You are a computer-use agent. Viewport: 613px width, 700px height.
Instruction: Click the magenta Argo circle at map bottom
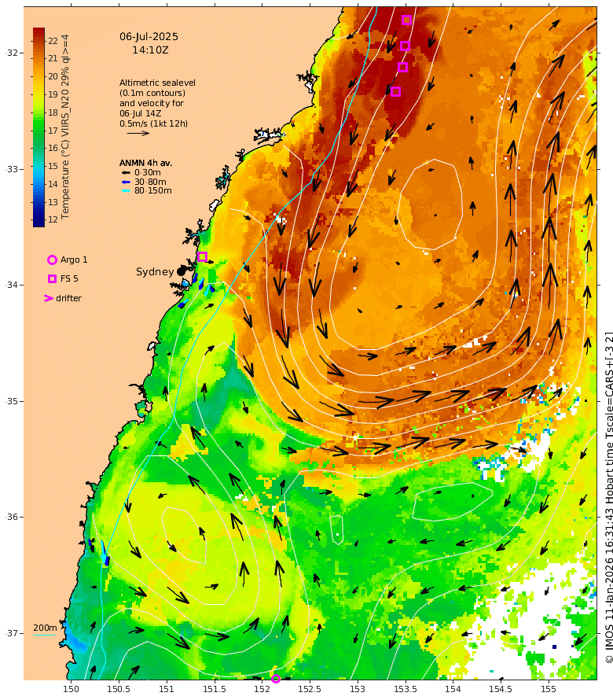(x=276, y=679)
